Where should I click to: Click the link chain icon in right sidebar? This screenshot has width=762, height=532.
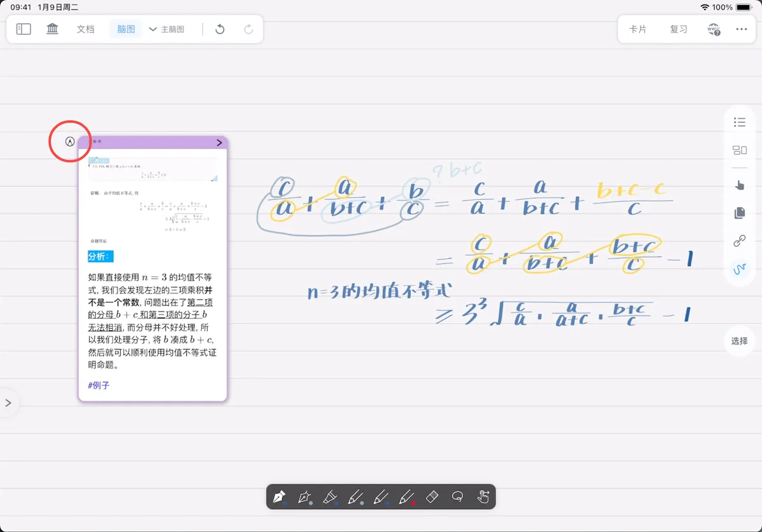coord(739,241)
